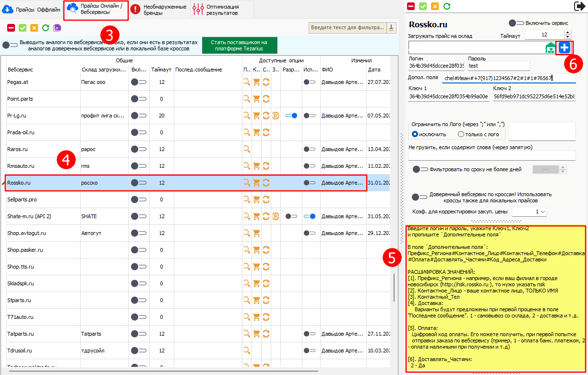This screenshot has width=588, height=375.
Task: Click the orange X icon in the Rossko.ru panel
Action: coord(435,6)
